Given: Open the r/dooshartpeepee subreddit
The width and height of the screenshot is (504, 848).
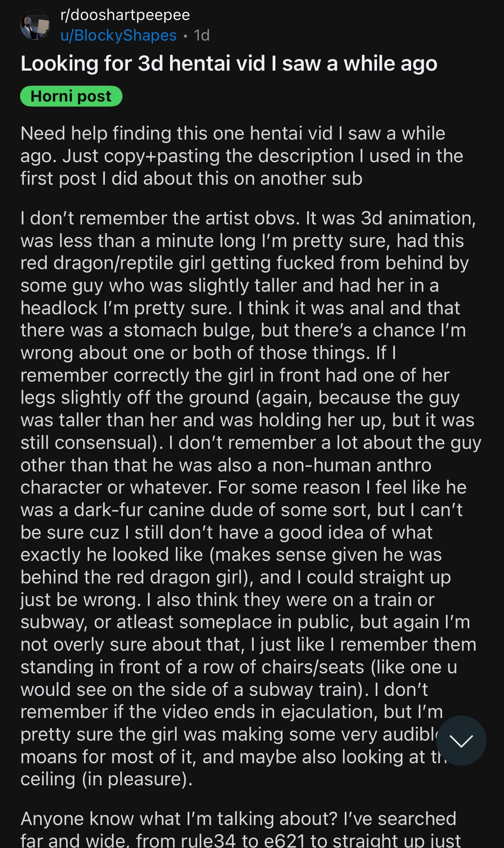Looking at the screenshot, I should pyautogui.click(x=125, y=15).
